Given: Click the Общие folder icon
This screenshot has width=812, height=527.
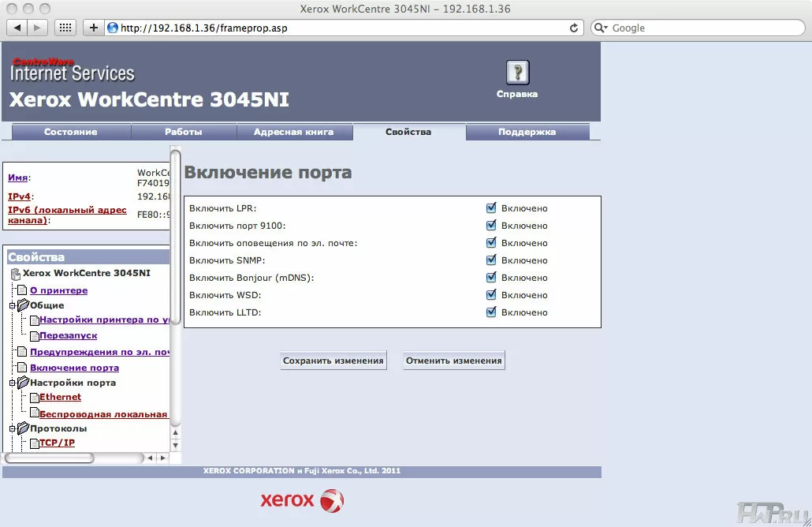Looking at the screenshot, I should [23, 305].
